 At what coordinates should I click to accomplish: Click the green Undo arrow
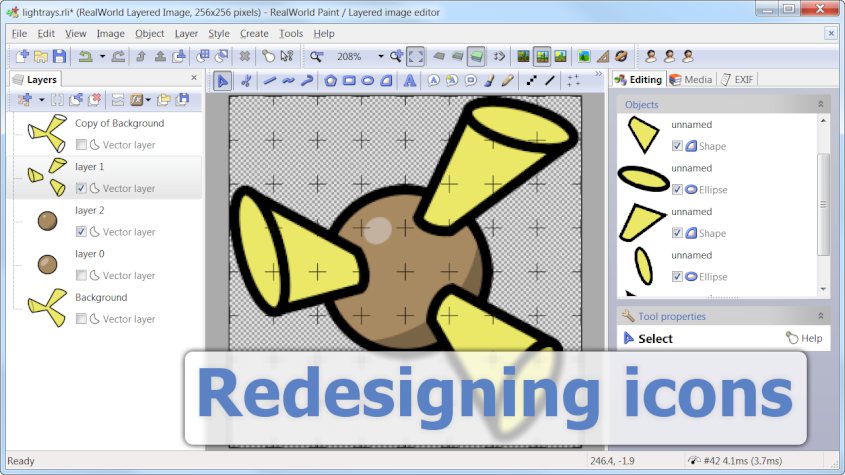coord(85,56)
